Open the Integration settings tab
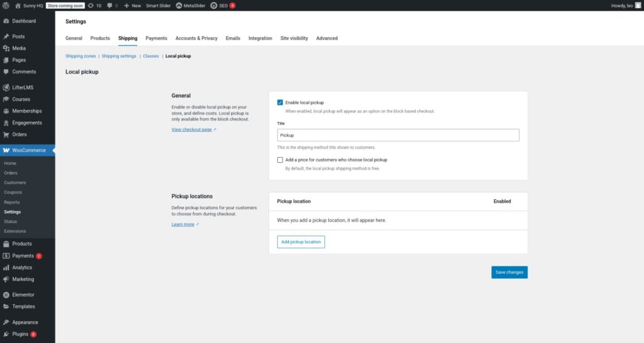This screenshot has width=644, height=343. click(x=260, y=38)
